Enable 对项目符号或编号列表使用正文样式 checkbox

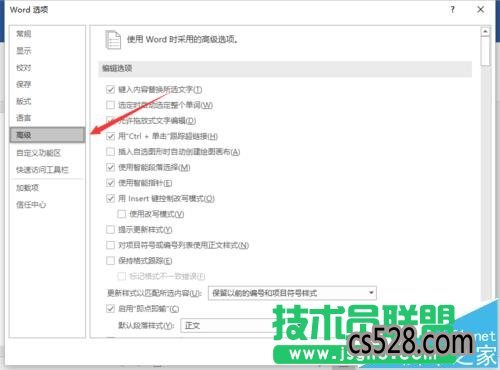[110, 245]
